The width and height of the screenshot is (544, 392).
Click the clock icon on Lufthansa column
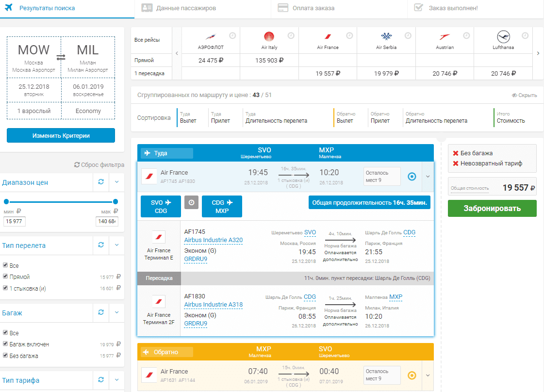(x=525, y=35)
